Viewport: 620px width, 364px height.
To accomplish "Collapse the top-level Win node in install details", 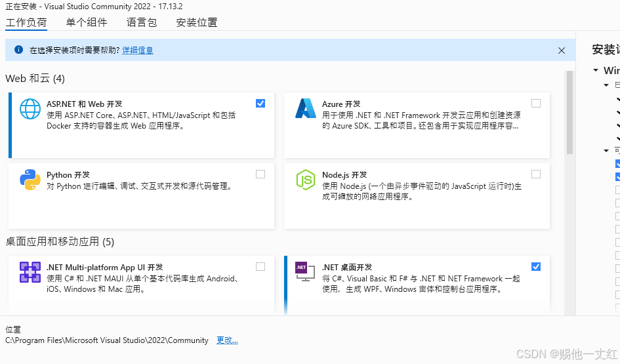I will 596,70.
